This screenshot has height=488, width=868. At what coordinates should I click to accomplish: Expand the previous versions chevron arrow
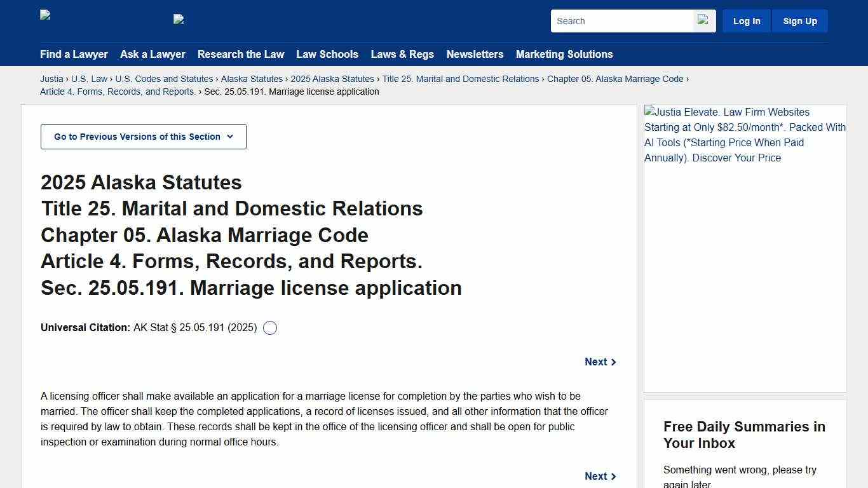point(230,136)
